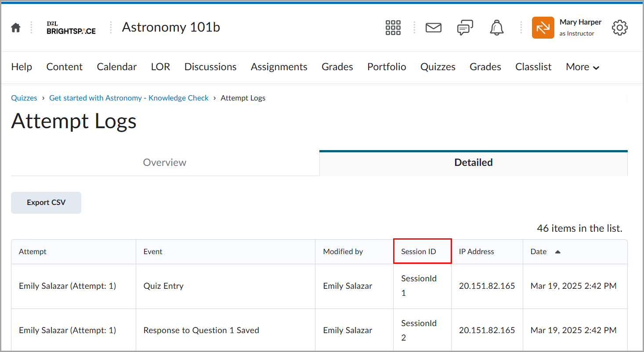644x352 pixels.
Task: Select Emily Salazar's Quiz Entry row
Action: tap(164, 286)
